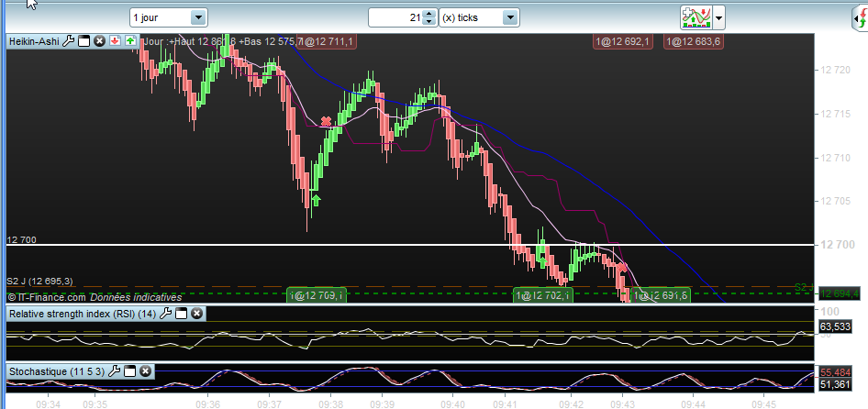Click Stochastique value tag 55,484
The image size is (868, 409).
[835, 372]
